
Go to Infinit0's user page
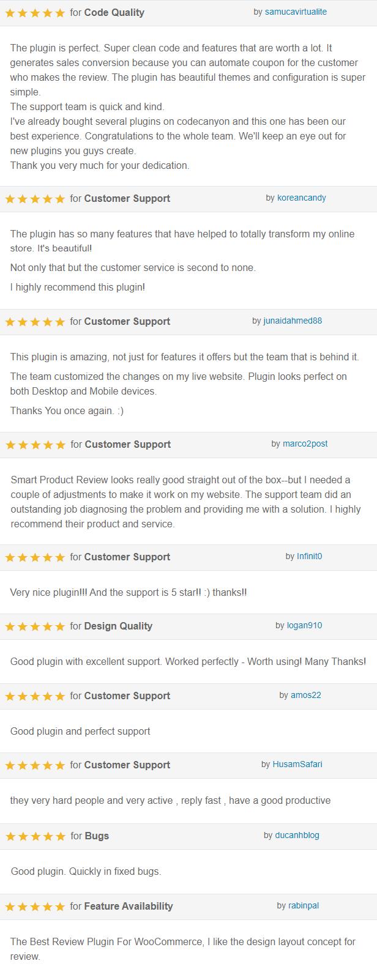(309, 557)
